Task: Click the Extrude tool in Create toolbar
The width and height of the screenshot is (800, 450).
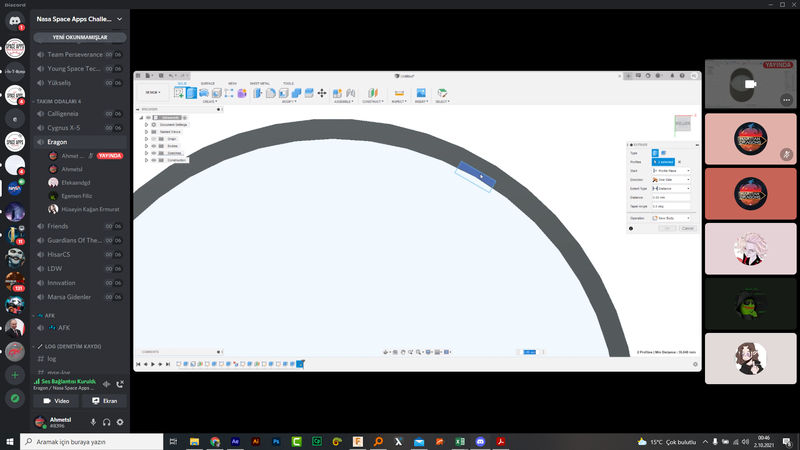Action: tap(191, 93)
